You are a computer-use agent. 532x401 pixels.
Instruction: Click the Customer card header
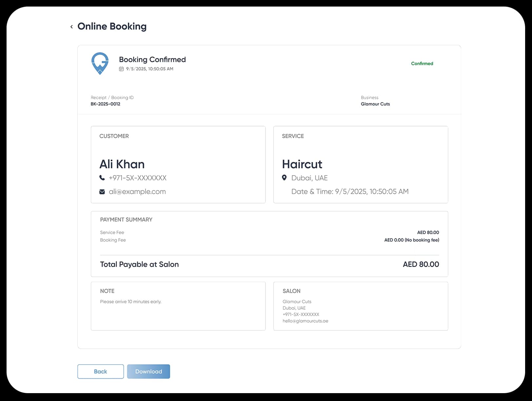pos(114,136)
